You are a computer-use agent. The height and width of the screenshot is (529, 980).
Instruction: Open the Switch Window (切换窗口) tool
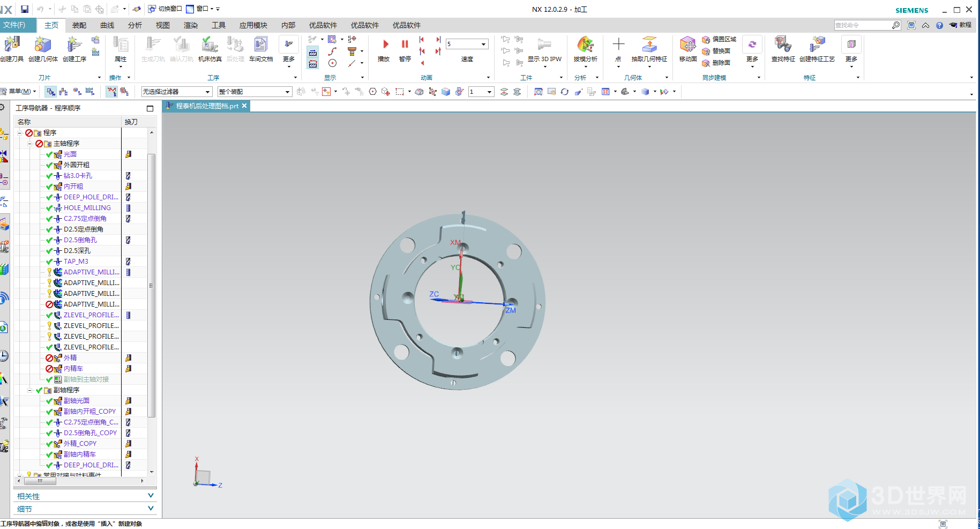(x=165, y=9)
